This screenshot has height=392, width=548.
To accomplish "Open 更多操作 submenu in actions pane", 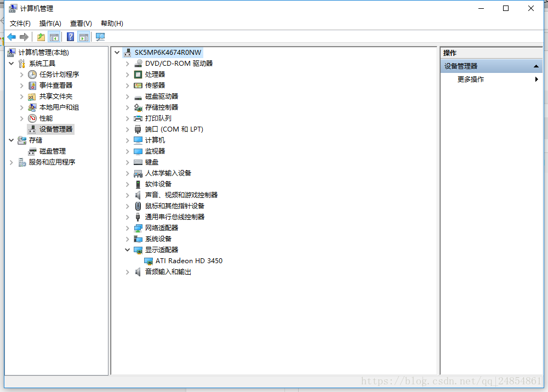I will [492, 79].
